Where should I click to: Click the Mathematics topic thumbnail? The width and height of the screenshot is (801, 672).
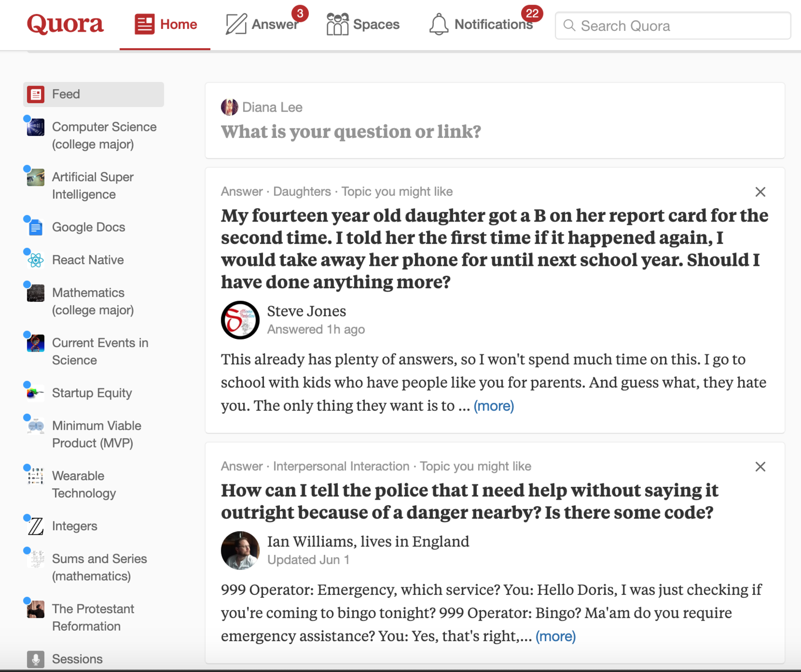pyautogui.click(x=35, y=293)
